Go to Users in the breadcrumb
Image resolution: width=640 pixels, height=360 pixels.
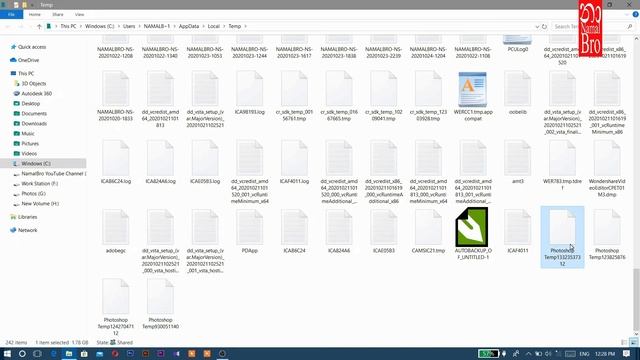tap(129, 26)
